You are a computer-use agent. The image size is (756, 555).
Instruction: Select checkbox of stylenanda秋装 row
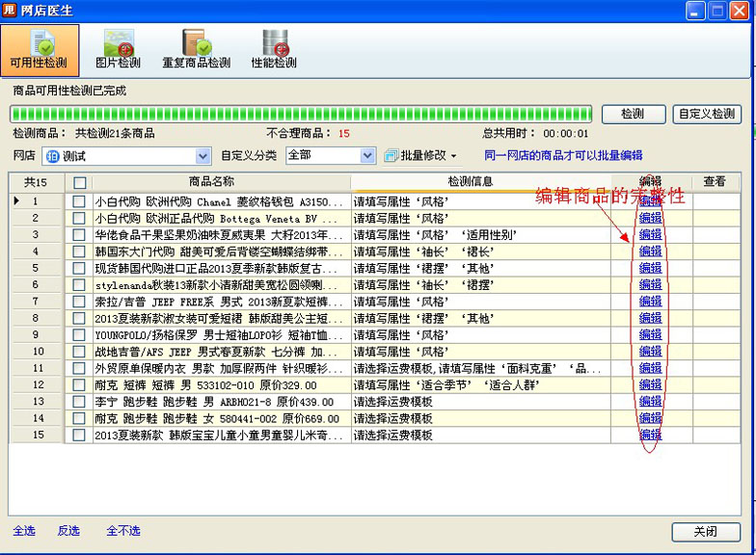[79, 285]
